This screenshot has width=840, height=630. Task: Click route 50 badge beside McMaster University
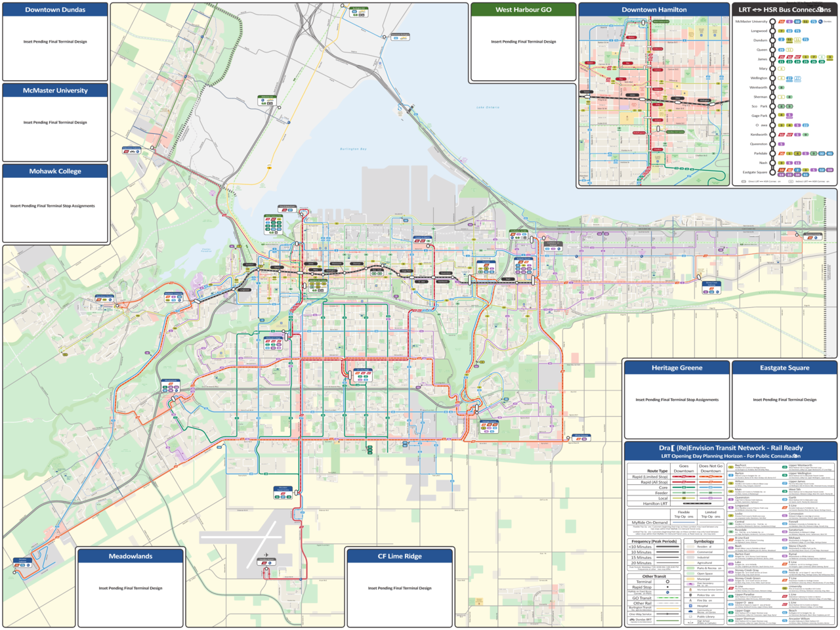coord(781,22)
